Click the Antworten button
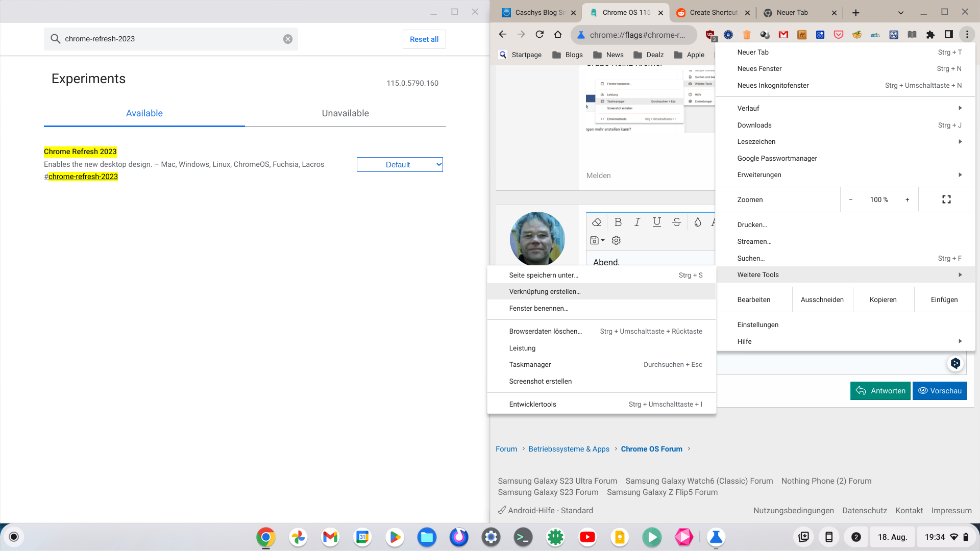The width and height of the screenshot is (980, 551). tap(880, 391)
